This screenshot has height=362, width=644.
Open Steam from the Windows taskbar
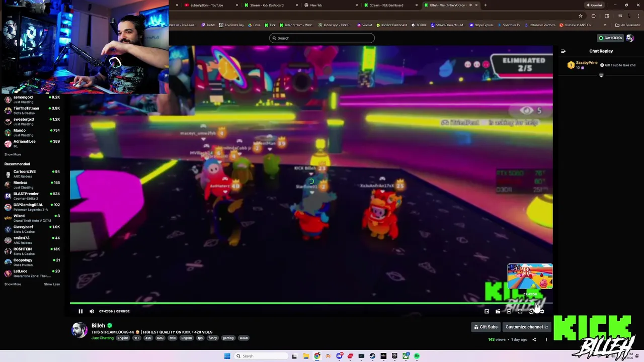372,356
